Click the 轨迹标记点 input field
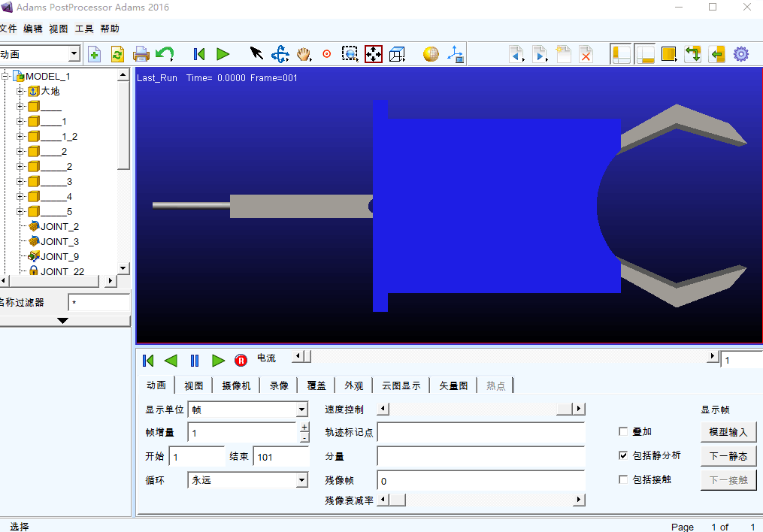This screenshot has width=763, height=532. pyautogui.click(x=481, y=432)
